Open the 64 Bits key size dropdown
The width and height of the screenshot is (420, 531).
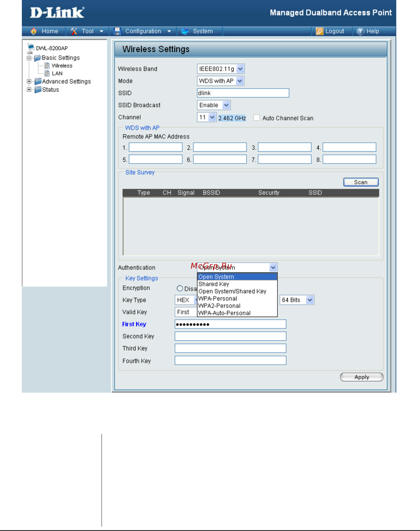(x=297, y=300)
